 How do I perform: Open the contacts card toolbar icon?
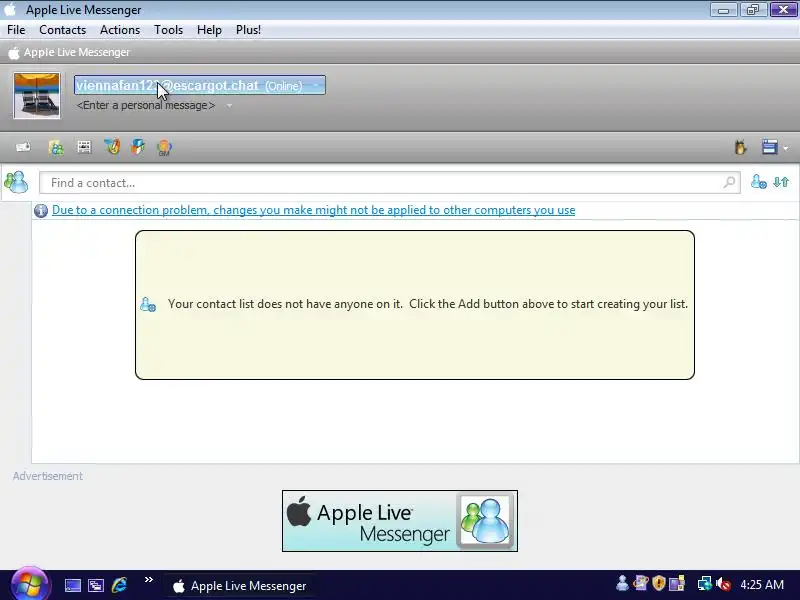tap(56, 147)
